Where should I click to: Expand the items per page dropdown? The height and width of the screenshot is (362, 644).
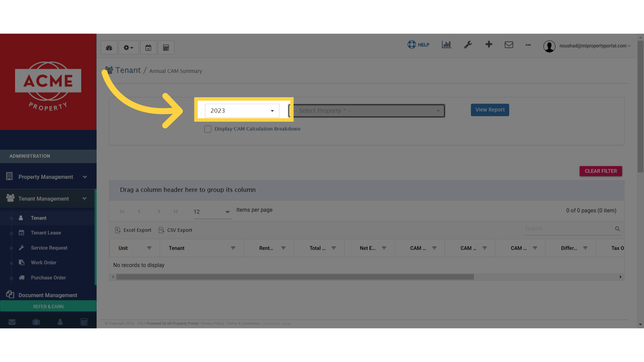(212, 212)
